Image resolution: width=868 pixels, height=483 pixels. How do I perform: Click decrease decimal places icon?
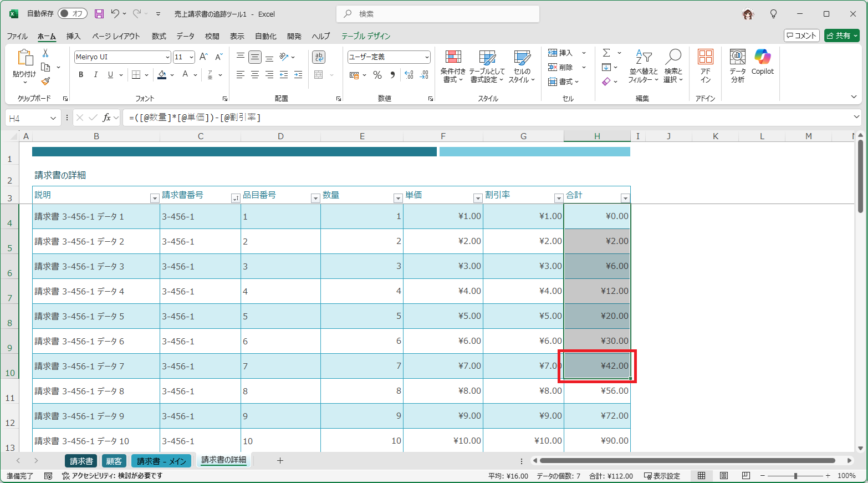[x=424, y=75]
